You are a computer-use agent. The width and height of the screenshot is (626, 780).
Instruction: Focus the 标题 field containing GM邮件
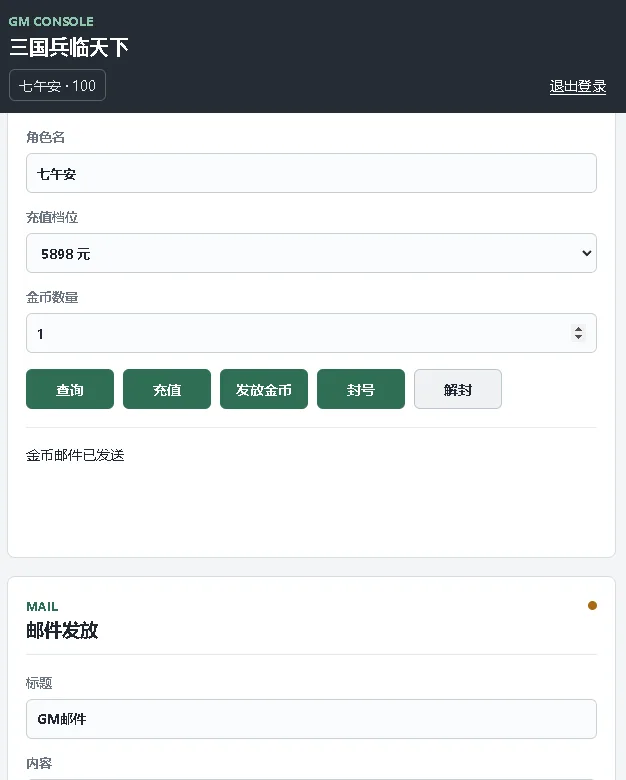[x=311, y=719]
